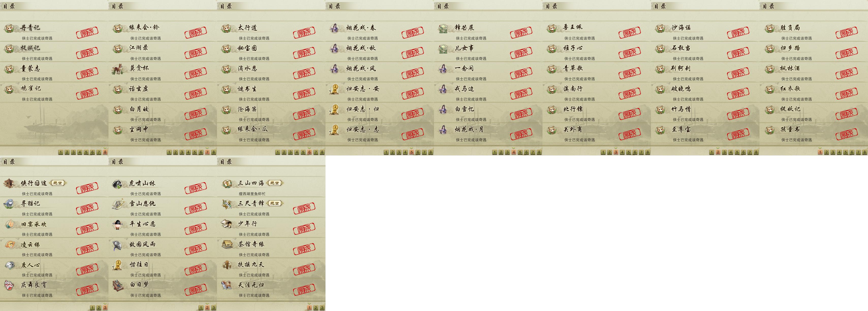Open the 三山四海 adventure entry
This screenshot has width=868, height=311.
(x=271, y=187)
